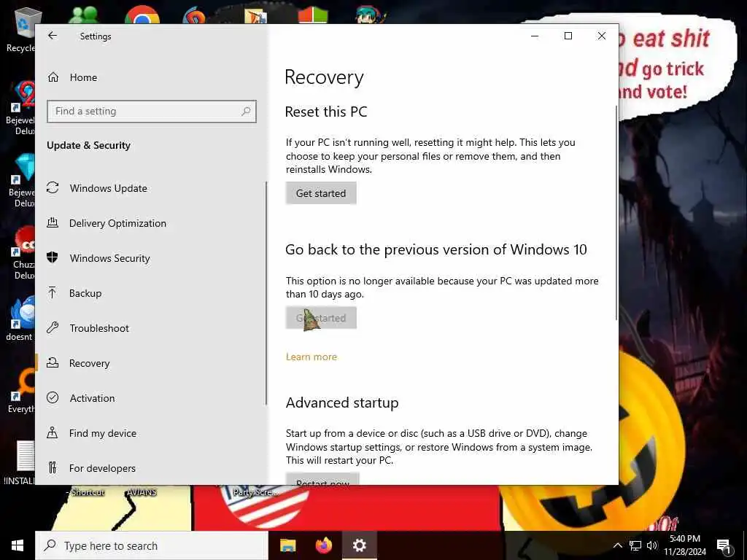Focus the Find a setting search box
The image size is (747, 560).
(x=152, y=112)
